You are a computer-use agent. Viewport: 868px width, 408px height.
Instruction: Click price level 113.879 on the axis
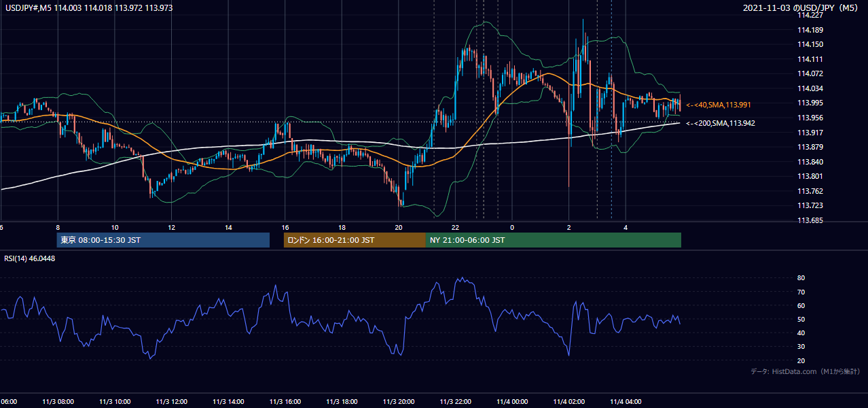[811, 147]
